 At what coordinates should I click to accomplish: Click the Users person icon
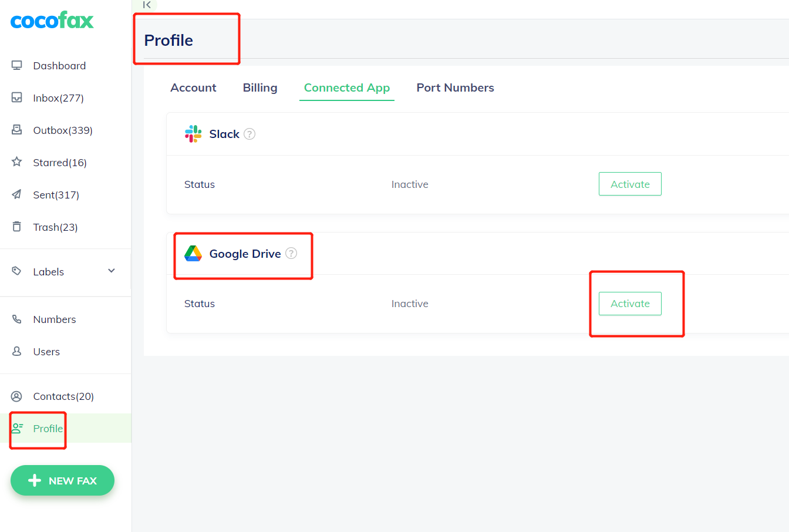pyautogui.click(x=17, y=351)
